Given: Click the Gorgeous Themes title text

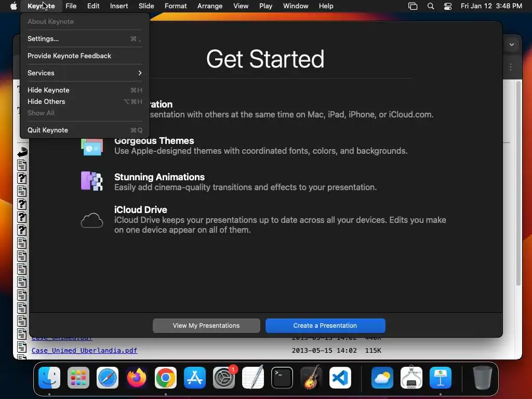Looking at the screenshot, I should click(154, 141).
